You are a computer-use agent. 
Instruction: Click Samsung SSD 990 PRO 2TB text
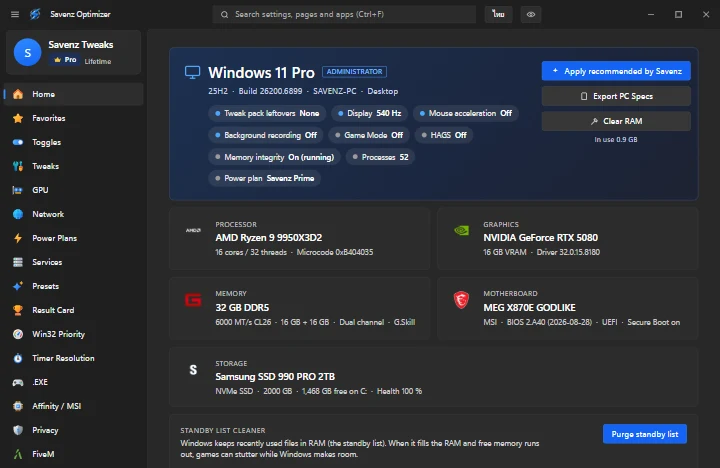(275, 377)
